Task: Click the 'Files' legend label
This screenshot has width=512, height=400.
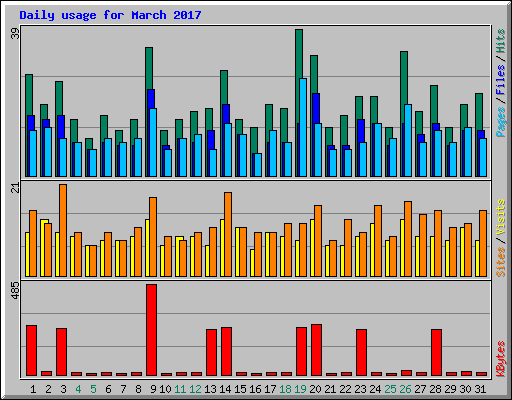Action: coord(500,79)
